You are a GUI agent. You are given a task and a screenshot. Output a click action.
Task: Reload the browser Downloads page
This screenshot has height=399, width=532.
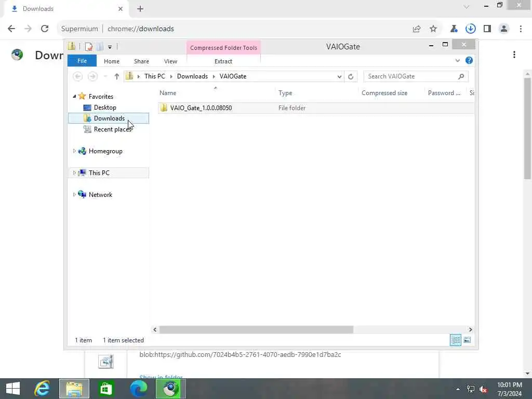tap(45, 29)
